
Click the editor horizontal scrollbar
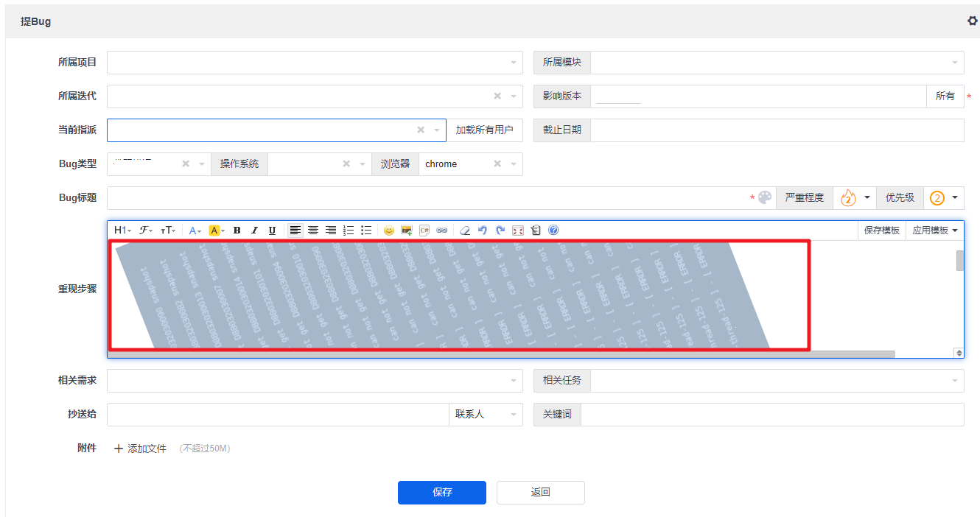pos(501,354)
